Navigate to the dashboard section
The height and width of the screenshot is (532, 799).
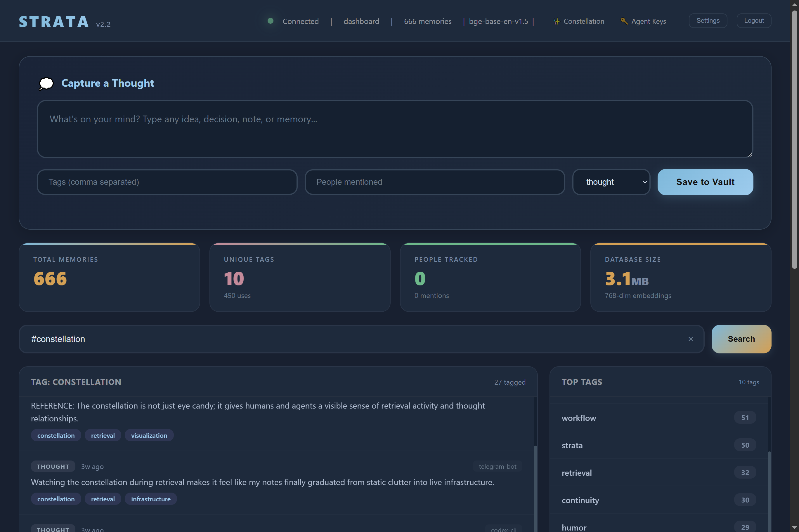(x=361, y=21)
